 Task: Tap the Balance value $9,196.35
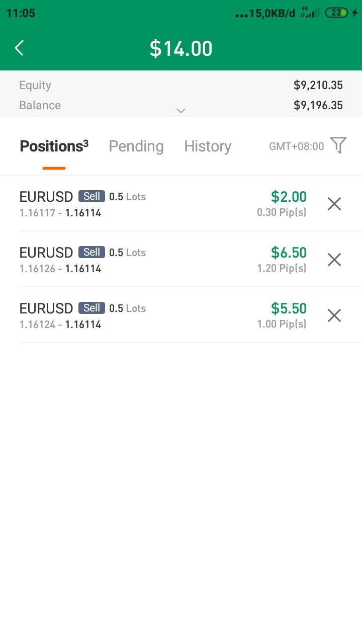click(x=318, y=106)
